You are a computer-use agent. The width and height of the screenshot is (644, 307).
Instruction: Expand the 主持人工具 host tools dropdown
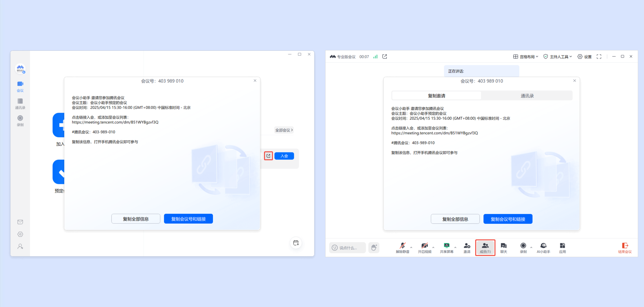pos(558,56)
